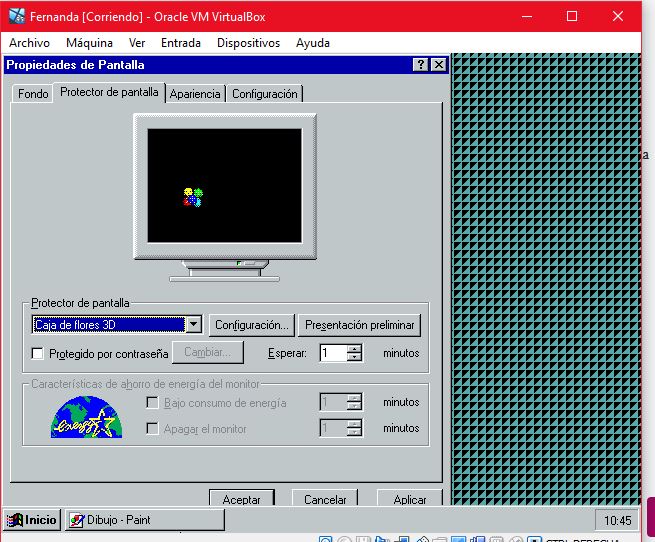Toggle Bajo consumo de energía checkbox

pyautogui.click(x=153, y=403)
